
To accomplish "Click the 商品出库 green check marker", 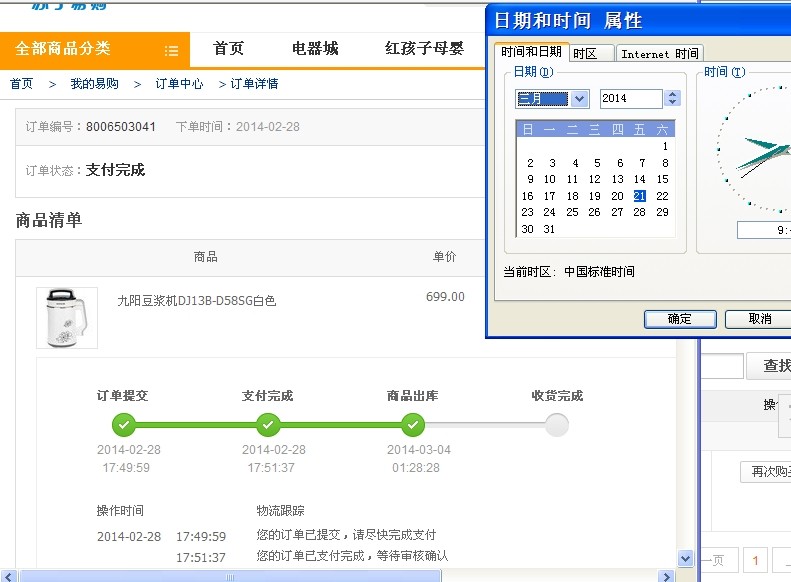I will 413,425.
